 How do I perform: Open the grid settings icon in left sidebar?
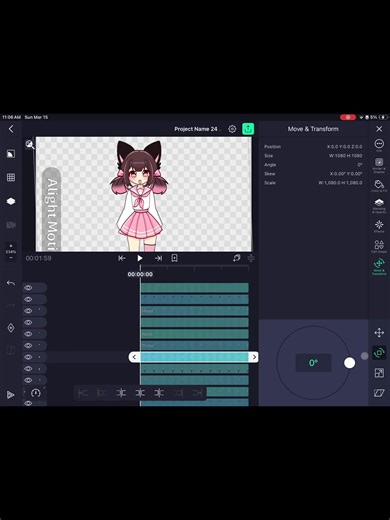pos(11,177)
